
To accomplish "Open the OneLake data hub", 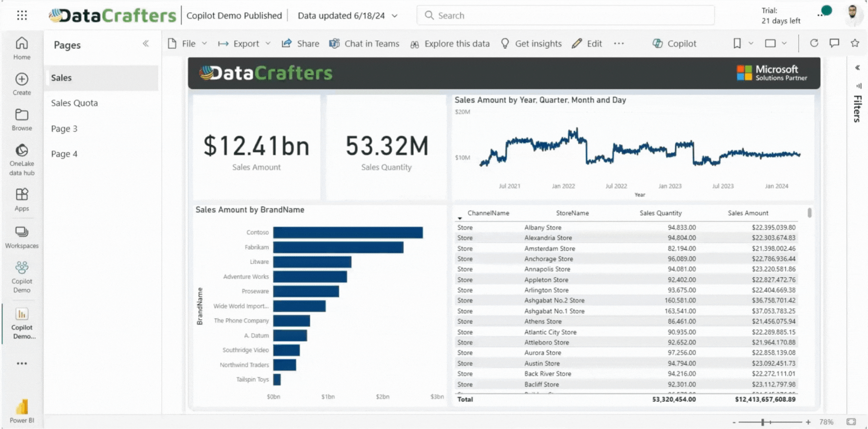I will (22, 159).
